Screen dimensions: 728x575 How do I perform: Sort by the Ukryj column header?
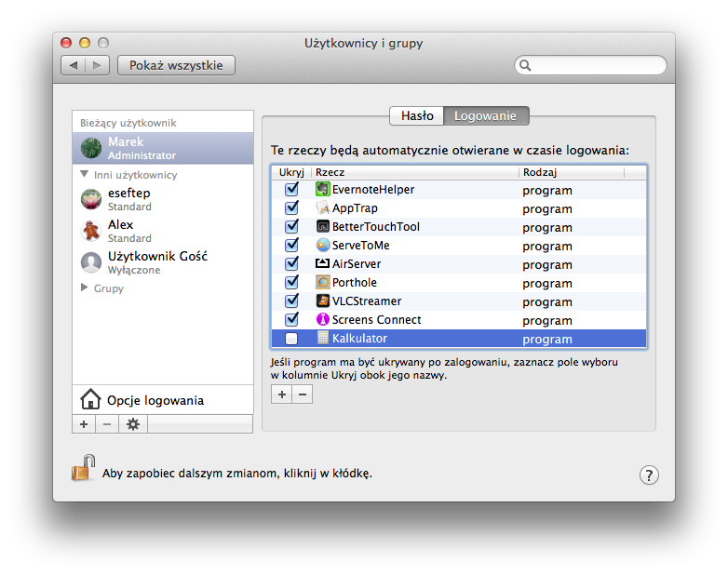tap(291, 172)
